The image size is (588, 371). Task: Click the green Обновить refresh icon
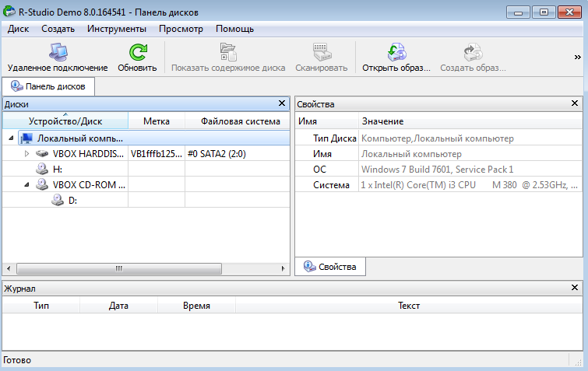point(138,52)
